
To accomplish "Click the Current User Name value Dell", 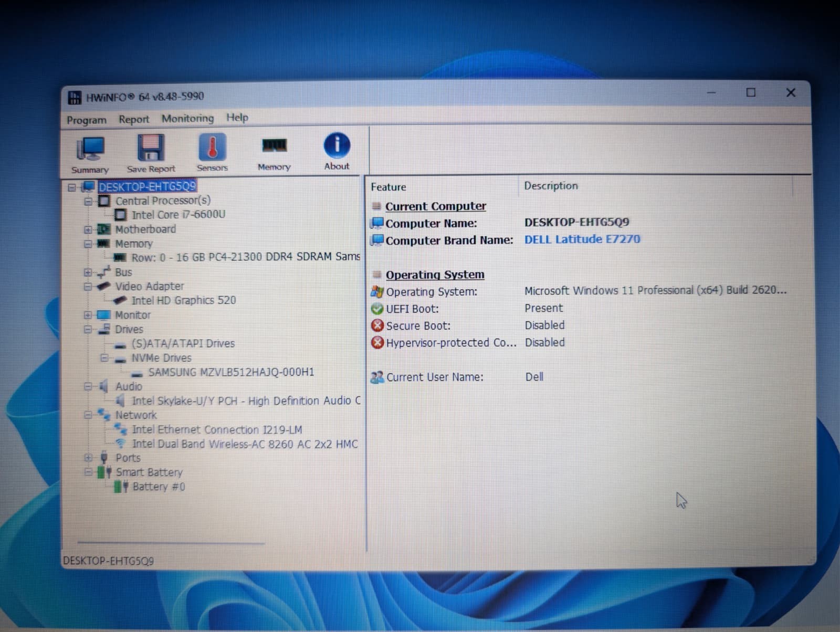I will pos(534,377).
